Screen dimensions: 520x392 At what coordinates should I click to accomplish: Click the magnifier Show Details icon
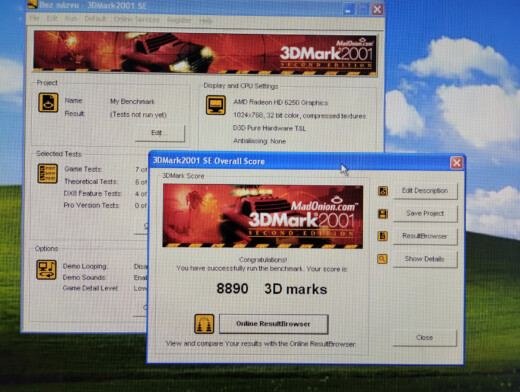tap(382, 259)
